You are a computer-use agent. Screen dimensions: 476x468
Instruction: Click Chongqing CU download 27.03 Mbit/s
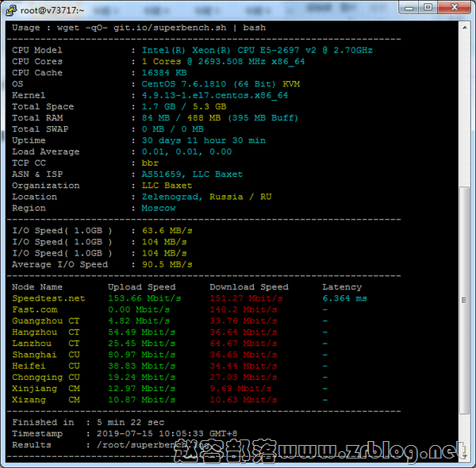[244, 377]
